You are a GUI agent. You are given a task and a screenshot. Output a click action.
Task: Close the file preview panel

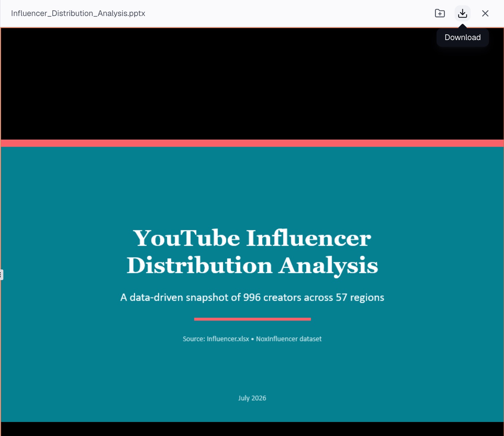click(485, 13)
